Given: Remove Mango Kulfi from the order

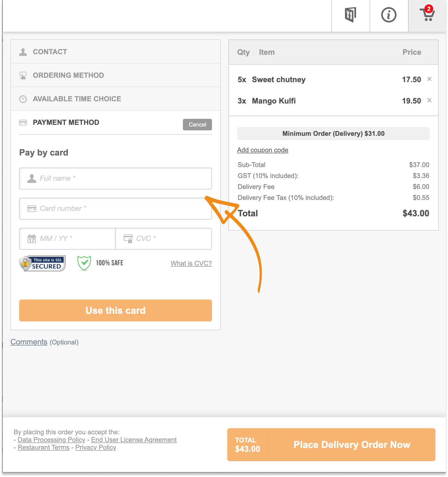Looking at the screenshot, I should (x=429, y=100).
